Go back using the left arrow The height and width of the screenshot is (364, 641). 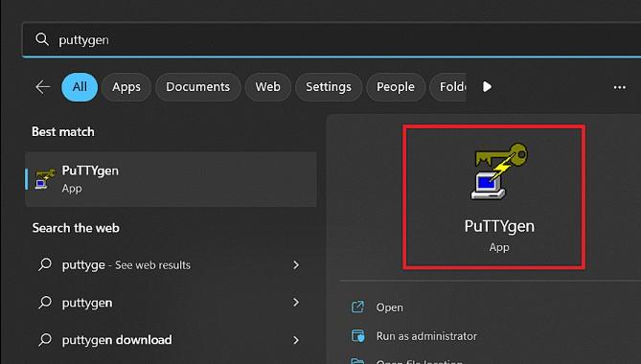(x=42, y=87)
